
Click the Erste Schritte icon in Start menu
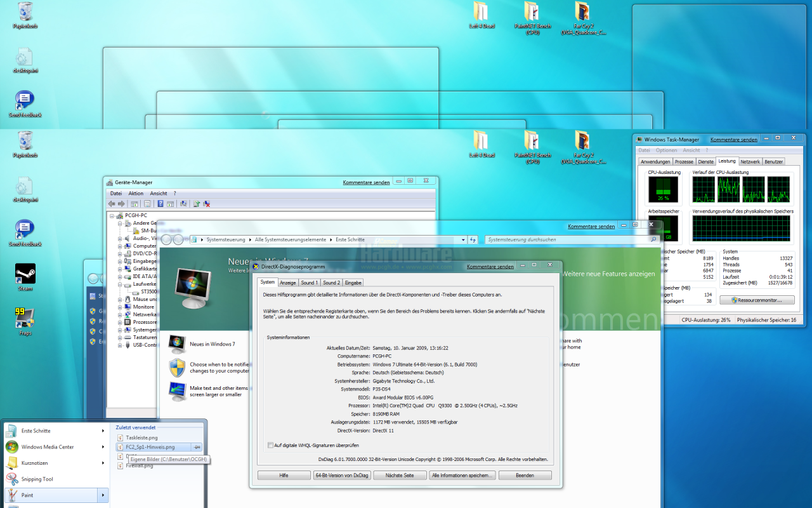click(x=12, y=431)
